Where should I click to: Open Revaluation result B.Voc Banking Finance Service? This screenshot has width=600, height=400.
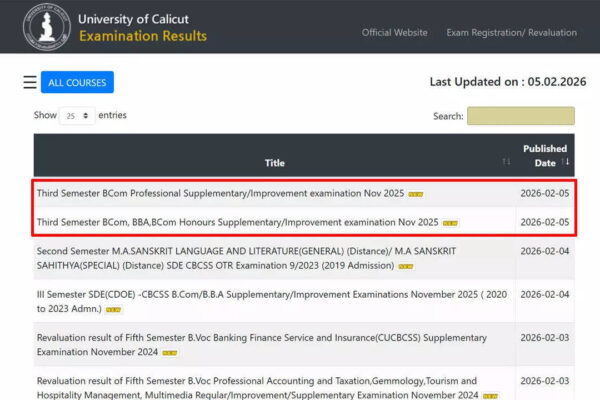click(262, 344)
